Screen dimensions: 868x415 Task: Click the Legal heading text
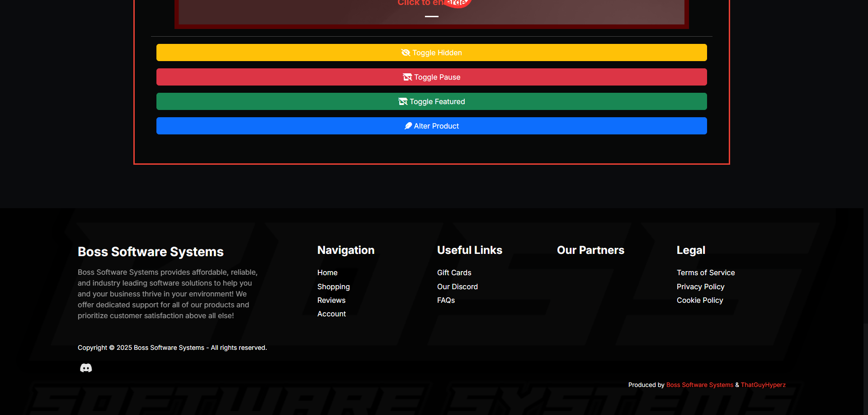(691, 250)
